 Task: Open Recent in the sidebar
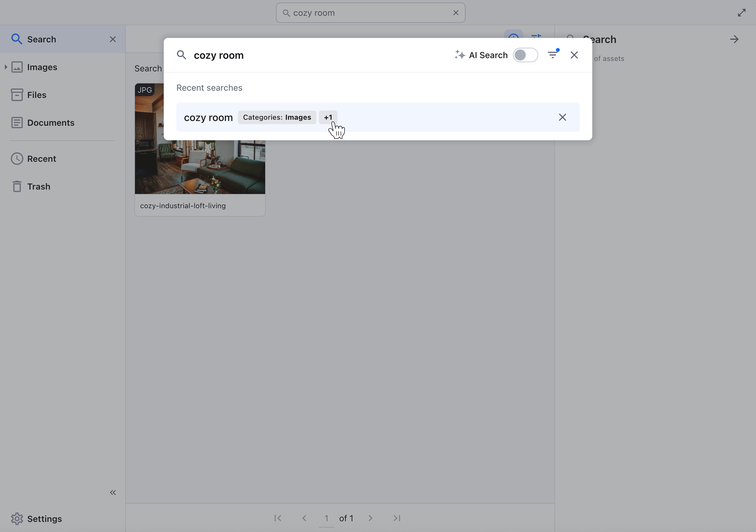pyautogui.click(x=42, y=159)
